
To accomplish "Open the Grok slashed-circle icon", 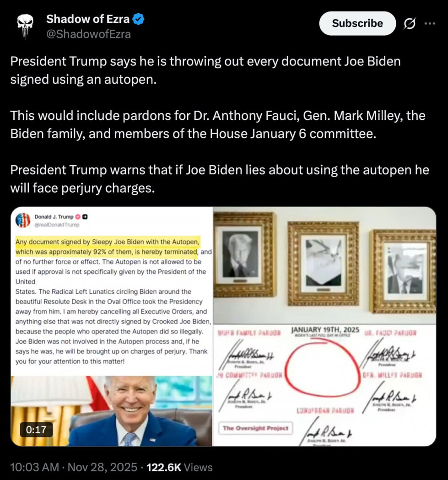I will tap(410, 23).
